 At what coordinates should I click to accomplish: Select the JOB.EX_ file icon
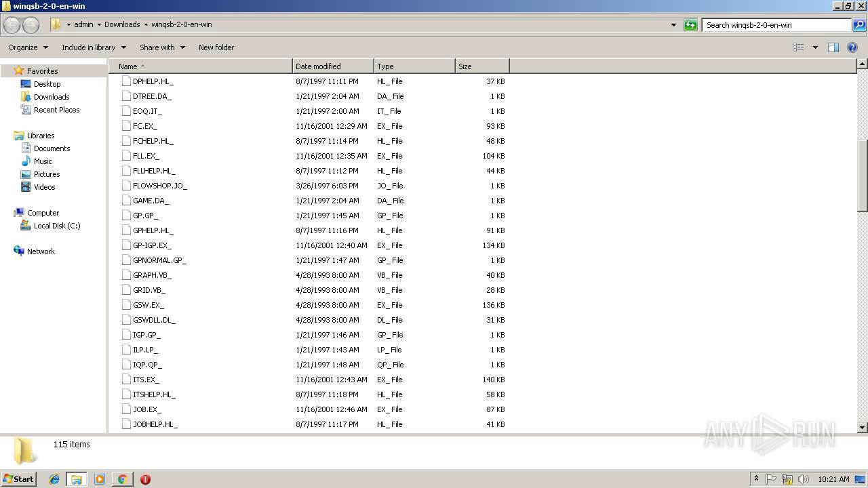click(x=126, y=409)
